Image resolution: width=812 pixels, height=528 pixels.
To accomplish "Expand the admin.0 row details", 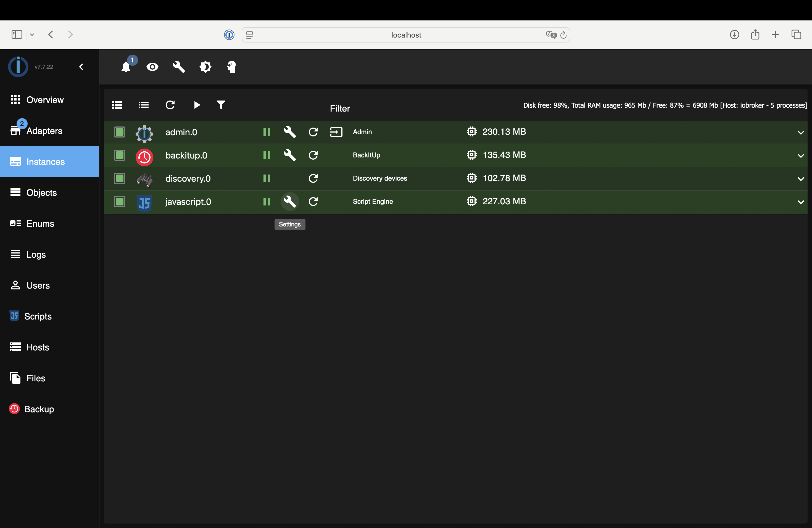I will tap(800, 132).
